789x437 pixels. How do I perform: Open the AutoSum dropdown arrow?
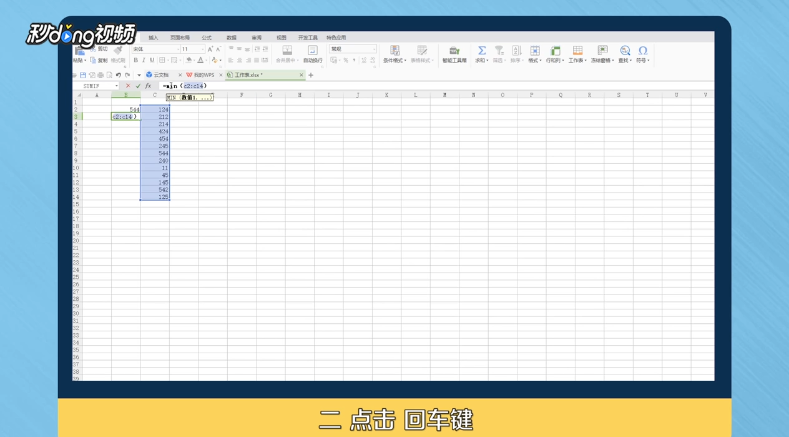[488, 60]
